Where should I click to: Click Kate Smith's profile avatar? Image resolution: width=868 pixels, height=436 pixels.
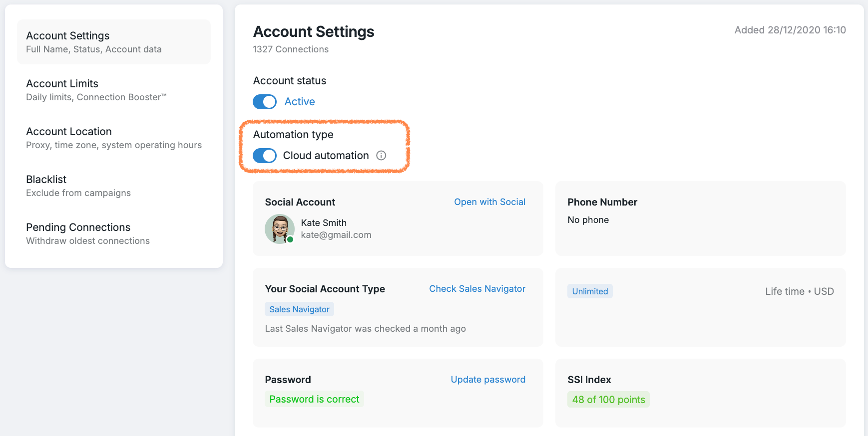(x=280, y=229)
